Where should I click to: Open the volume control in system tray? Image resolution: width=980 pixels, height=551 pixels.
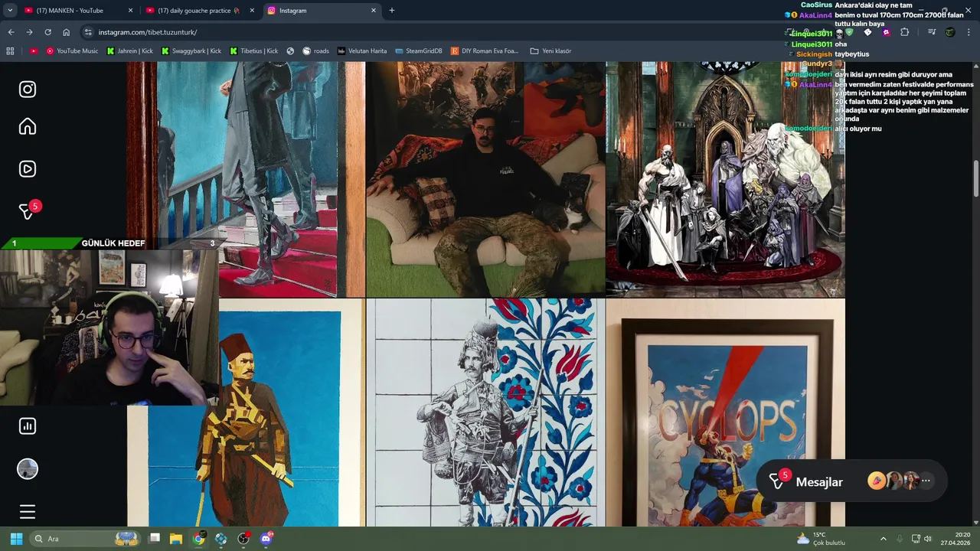click(927, 539)
